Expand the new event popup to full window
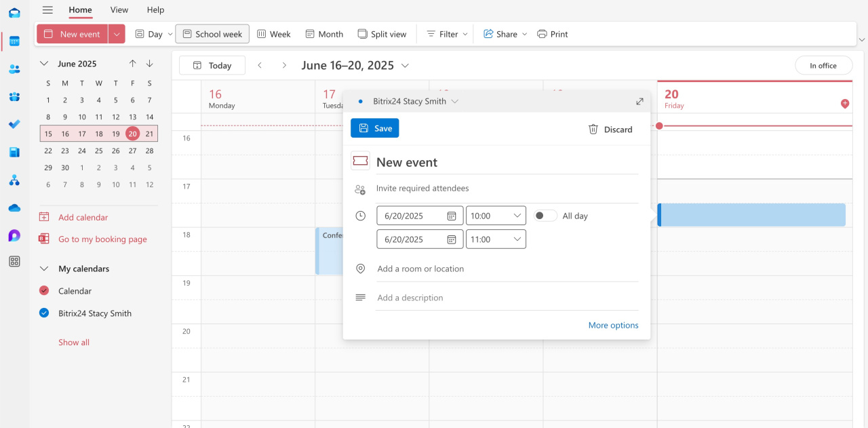The height and width of the screenshot is (428, 868). tap(639, 101)
